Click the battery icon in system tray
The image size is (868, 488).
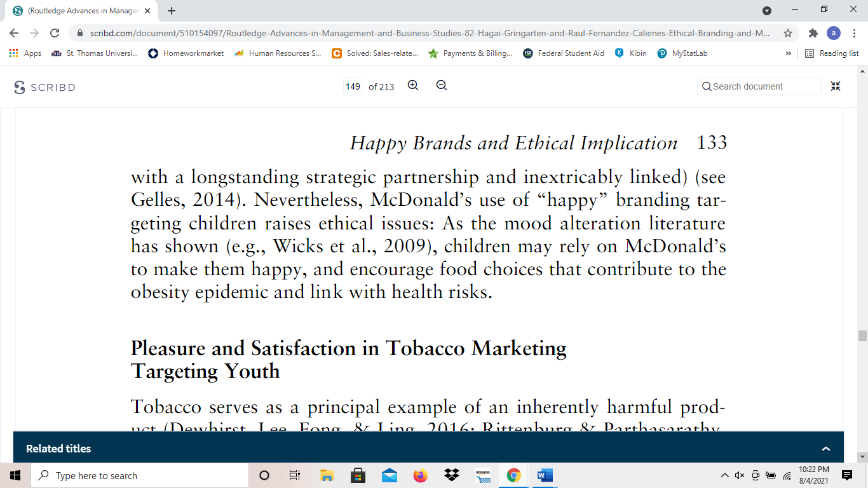click(x=771, y=475)
